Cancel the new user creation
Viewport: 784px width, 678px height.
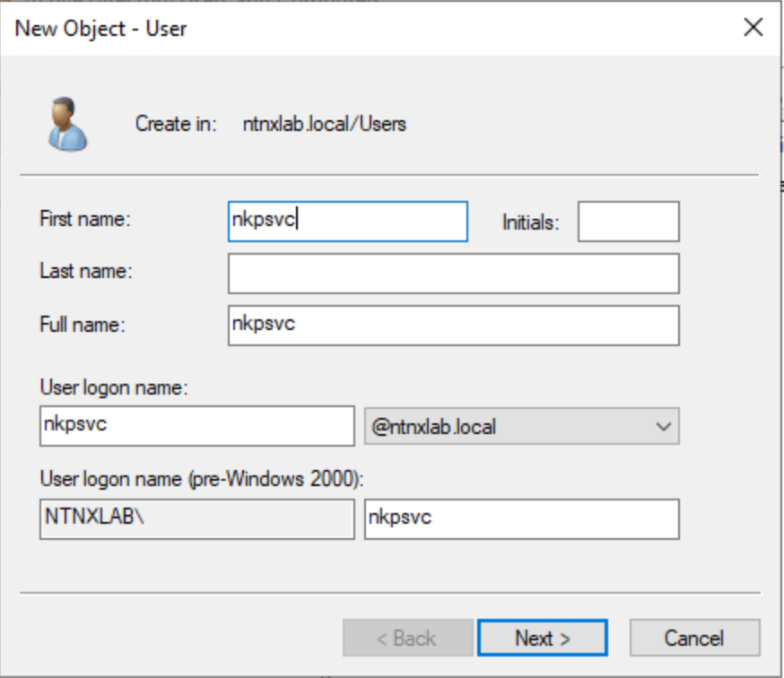[694, 638]
